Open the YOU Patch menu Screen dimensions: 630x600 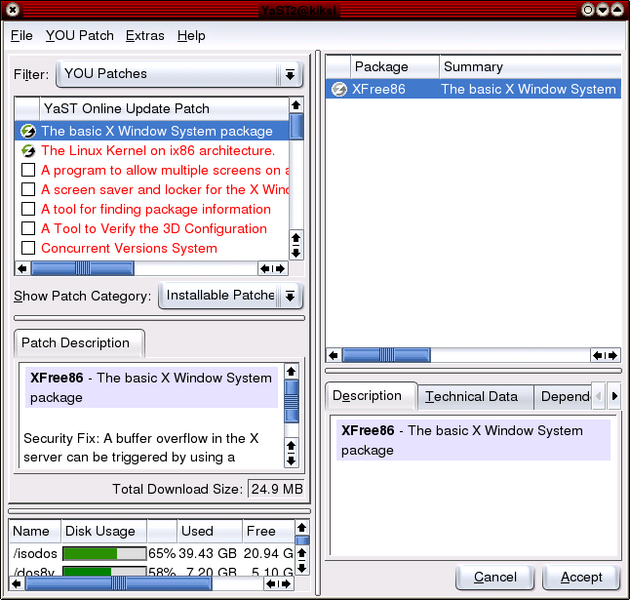click(x=80, y=36)
